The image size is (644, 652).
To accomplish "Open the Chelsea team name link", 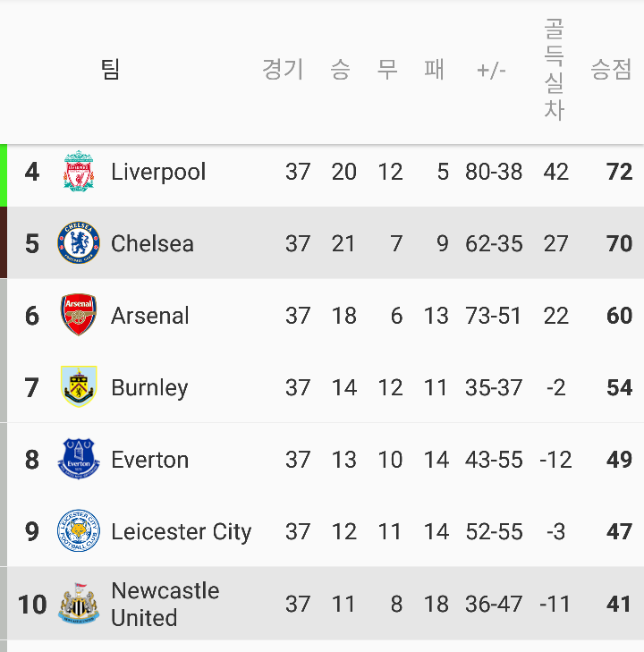I will [x=152, y=243].
